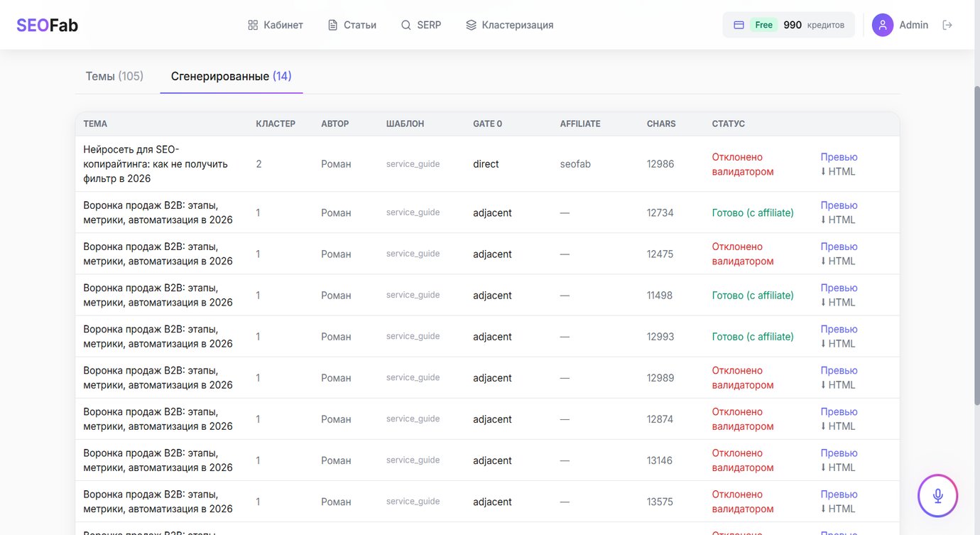
Task: Click the AFFILIATE column header
Action: tap(580, 124)
